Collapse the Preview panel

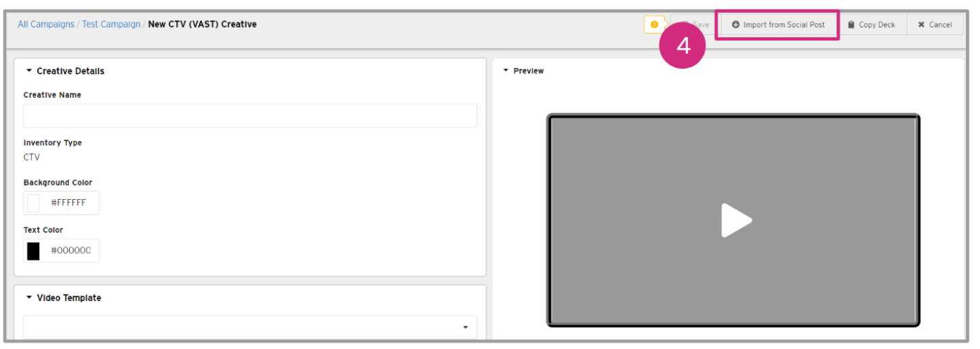[506, 71]
